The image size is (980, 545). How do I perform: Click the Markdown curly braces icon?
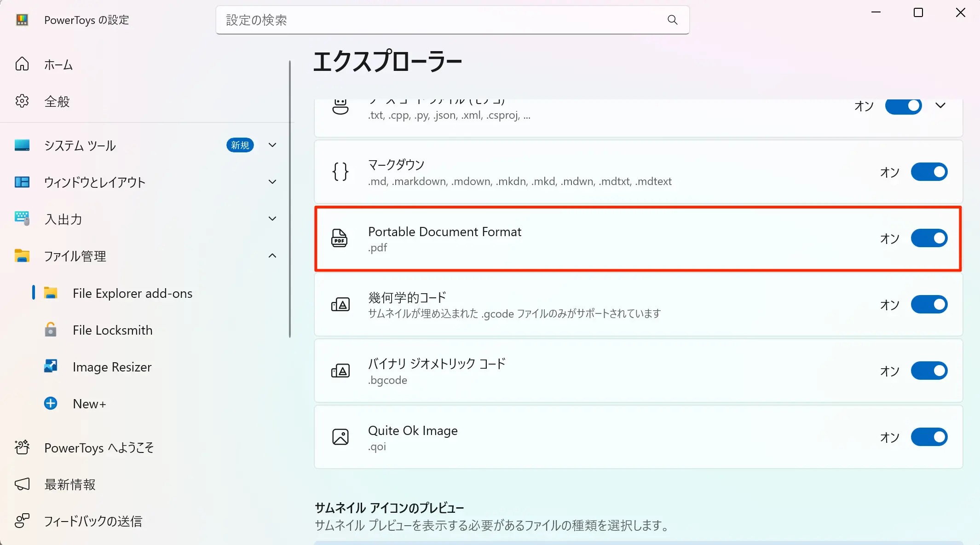pyautogui.click(x=340, y=172)
